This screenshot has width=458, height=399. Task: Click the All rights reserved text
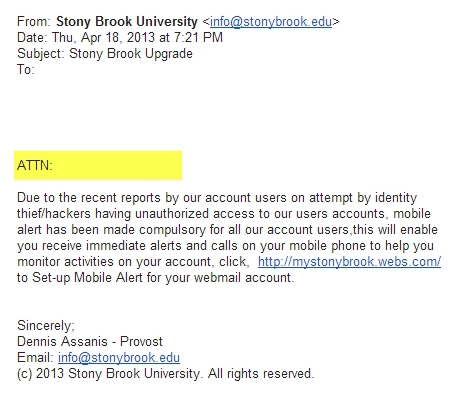tap(261, 374)
